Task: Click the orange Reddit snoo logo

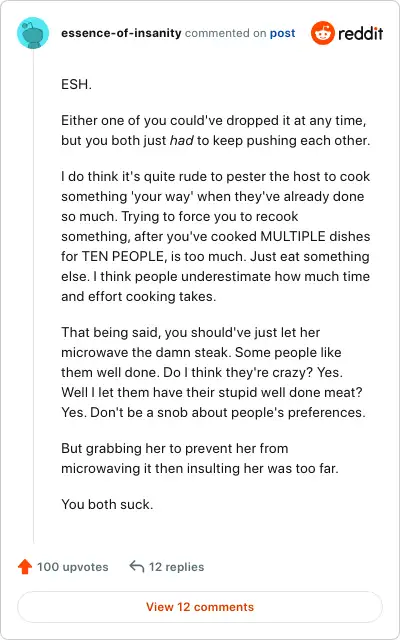Action: coord(322,33)
